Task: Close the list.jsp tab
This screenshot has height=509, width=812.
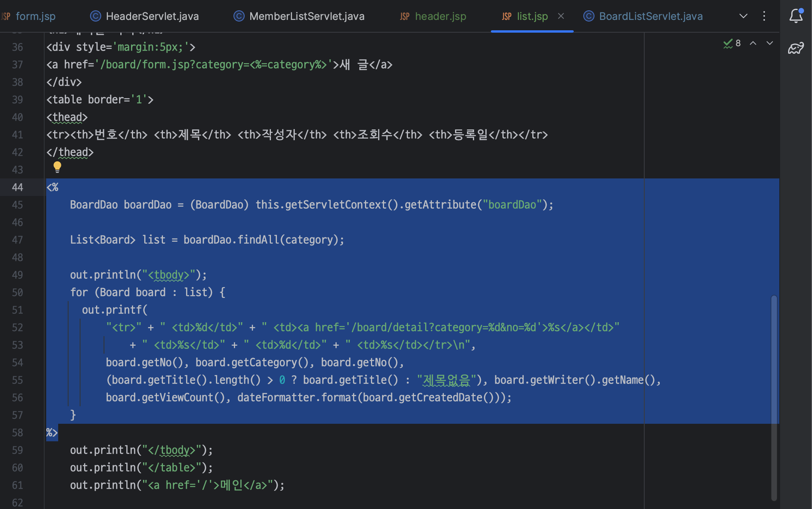Action: 561,16
